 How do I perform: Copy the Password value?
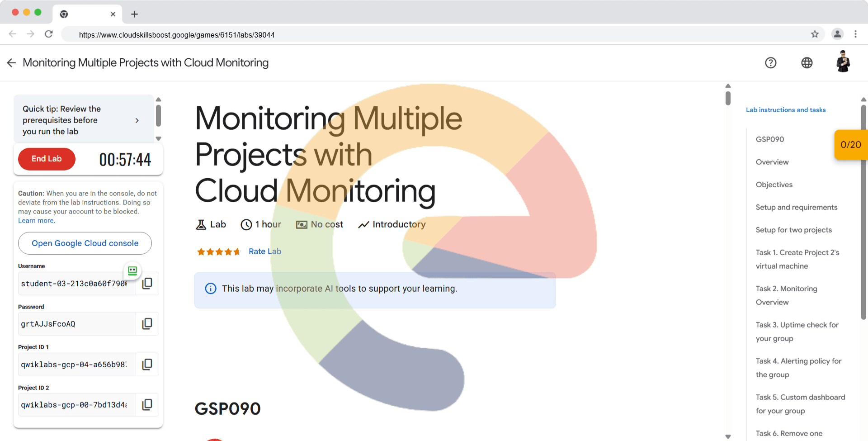pos(147,324)
